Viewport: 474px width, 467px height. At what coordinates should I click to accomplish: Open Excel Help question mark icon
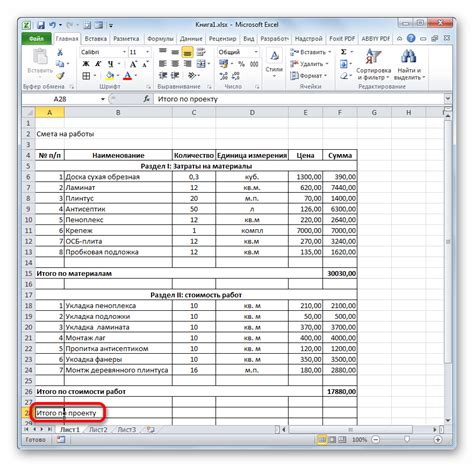coord(411,38)
